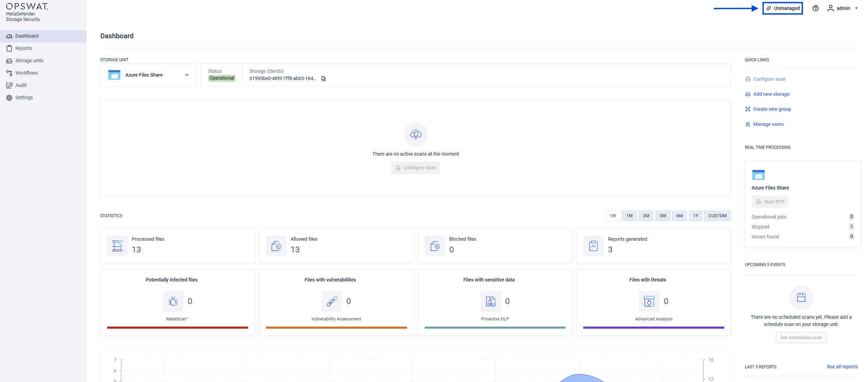Click the Audit icon in sidebar

(x=9, y=85)
